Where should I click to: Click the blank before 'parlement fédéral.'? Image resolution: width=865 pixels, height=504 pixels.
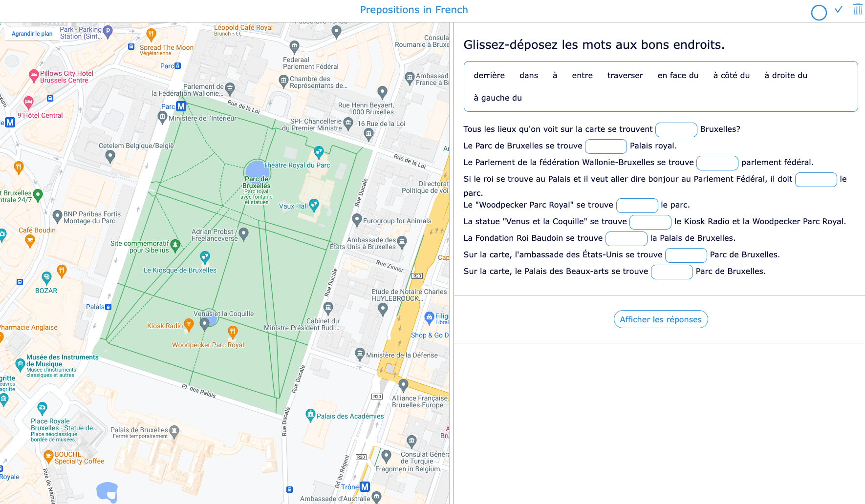(x=717, y=163)
